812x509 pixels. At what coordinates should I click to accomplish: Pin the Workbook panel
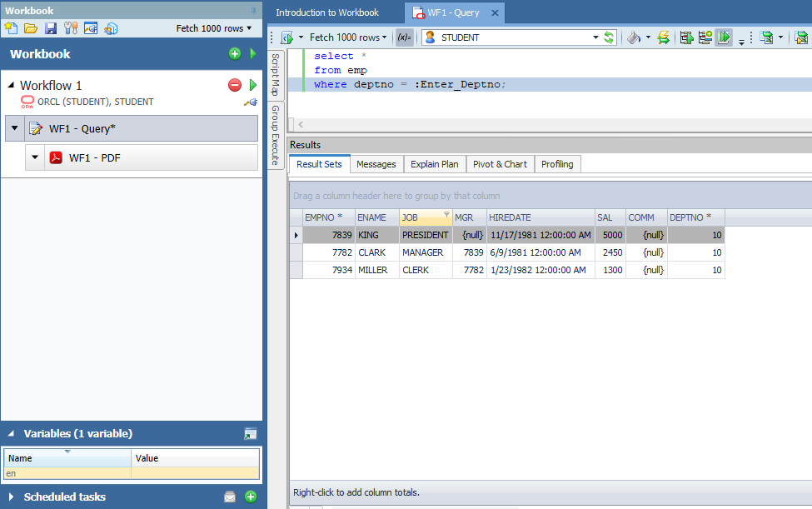click(253, 10)
